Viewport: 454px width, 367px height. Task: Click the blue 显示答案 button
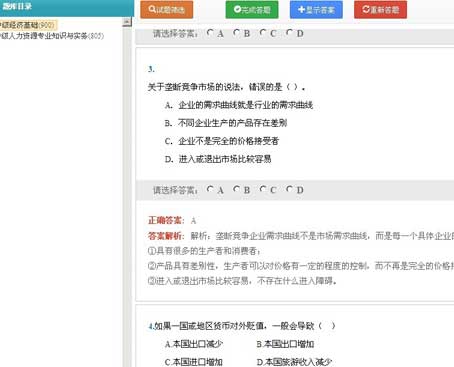[x=316, y=10]
